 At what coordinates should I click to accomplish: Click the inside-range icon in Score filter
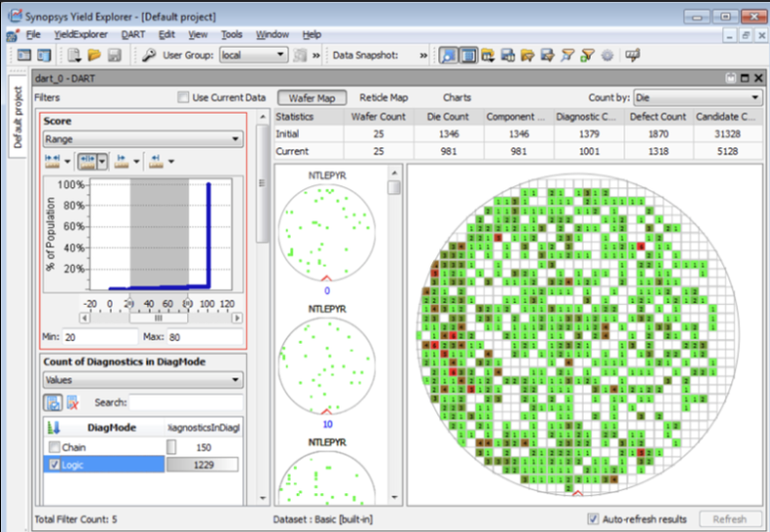87,161
